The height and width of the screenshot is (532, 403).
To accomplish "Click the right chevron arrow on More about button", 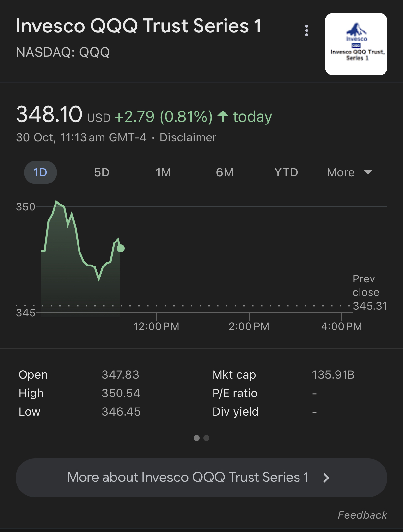I will pos(326,478).
